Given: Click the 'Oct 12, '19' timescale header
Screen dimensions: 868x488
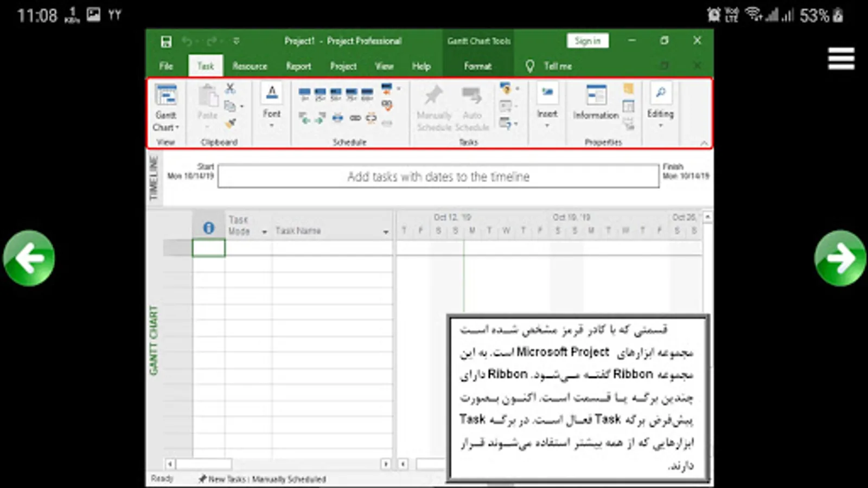Looking at the screenshot, I should coord(452,217).
